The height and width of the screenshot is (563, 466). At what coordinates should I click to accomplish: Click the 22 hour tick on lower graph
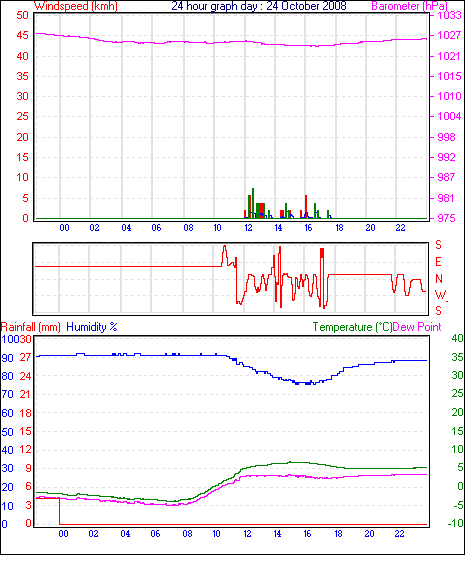click(x=400, y=534)
